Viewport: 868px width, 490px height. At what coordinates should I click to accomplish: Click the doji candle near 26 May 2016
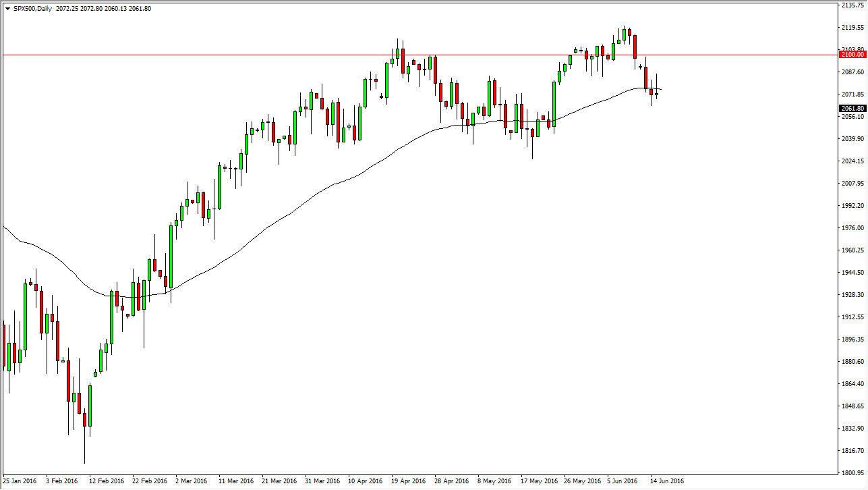click(581, 51)
